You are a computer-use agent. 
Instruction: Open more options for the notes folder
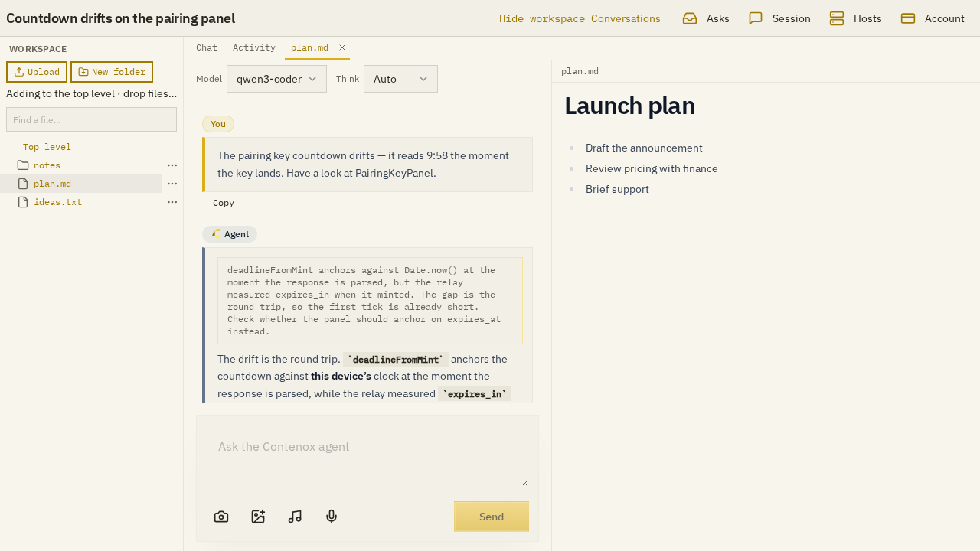[x=172, y=165]
